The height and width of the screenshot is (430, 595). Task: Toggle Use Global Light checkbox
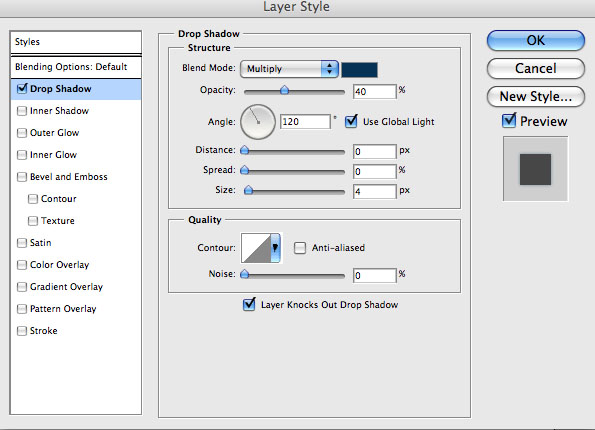[351, 121]
